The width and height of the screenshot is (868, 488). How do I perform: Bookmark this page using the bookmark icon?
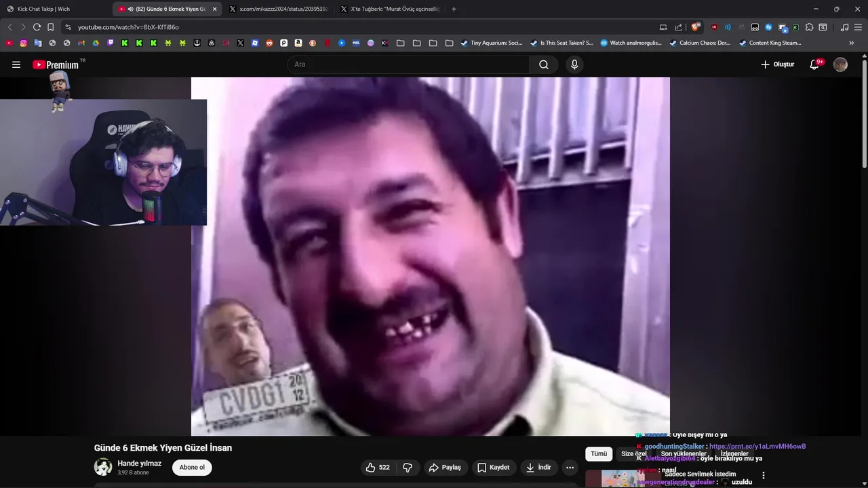click(x=50, y=27)
